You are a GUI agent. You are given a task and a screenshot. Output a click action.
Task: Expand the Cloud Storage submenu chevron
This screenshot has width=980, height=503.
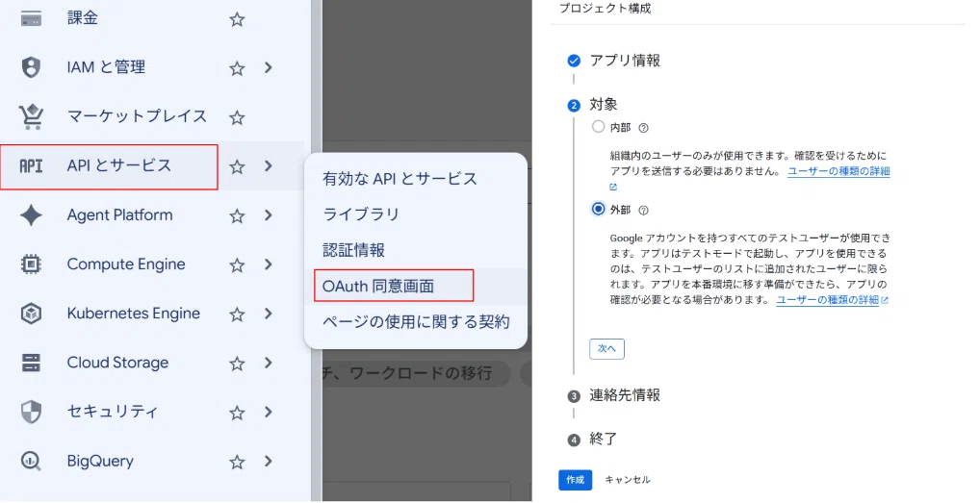(x=269, y=363)
